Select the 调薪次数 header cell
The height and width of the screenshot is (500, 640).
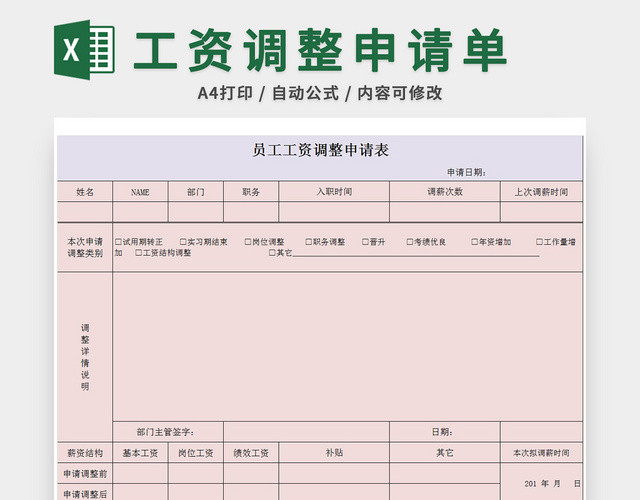coord(445,191)
